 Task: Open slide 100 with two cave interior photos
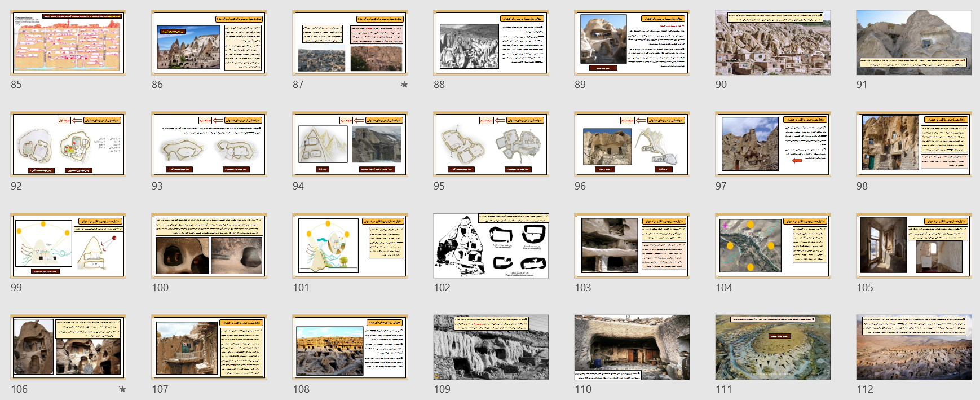pos(209,246)
